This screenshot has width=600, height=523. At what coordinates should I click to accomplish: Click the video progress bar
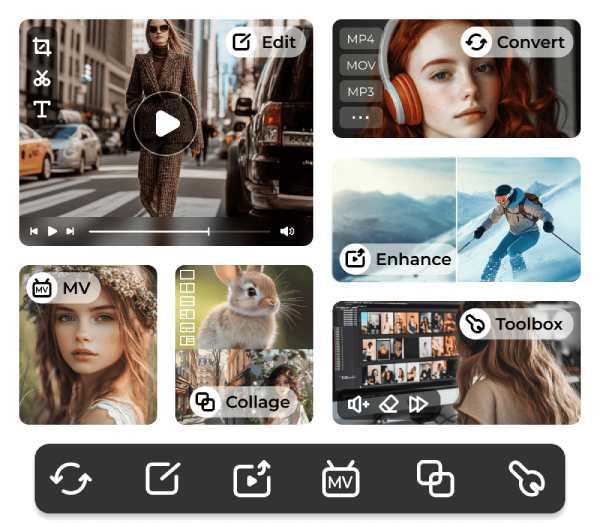[179, 231]
